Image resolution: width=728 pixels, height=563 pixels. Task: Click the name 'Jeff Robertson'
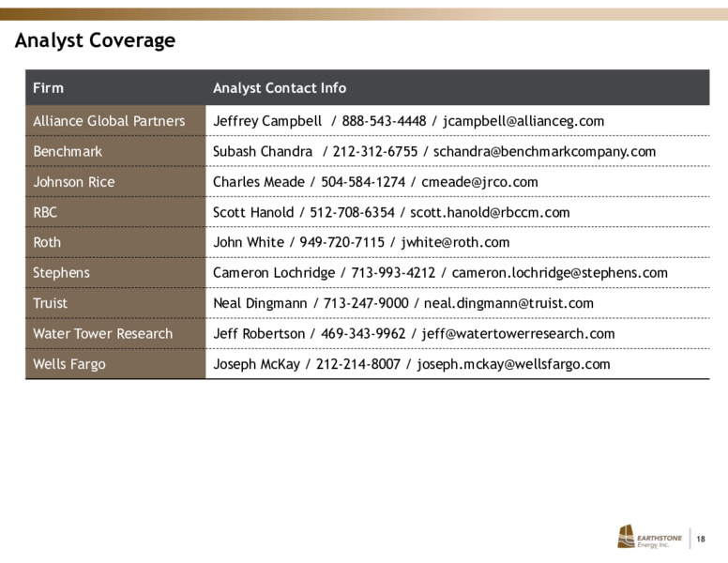tap(259, 333)
